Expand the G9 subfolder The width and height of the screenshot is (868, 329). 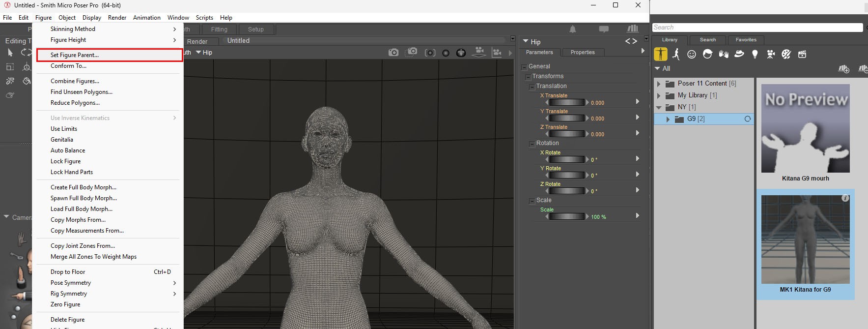(668, 119)
